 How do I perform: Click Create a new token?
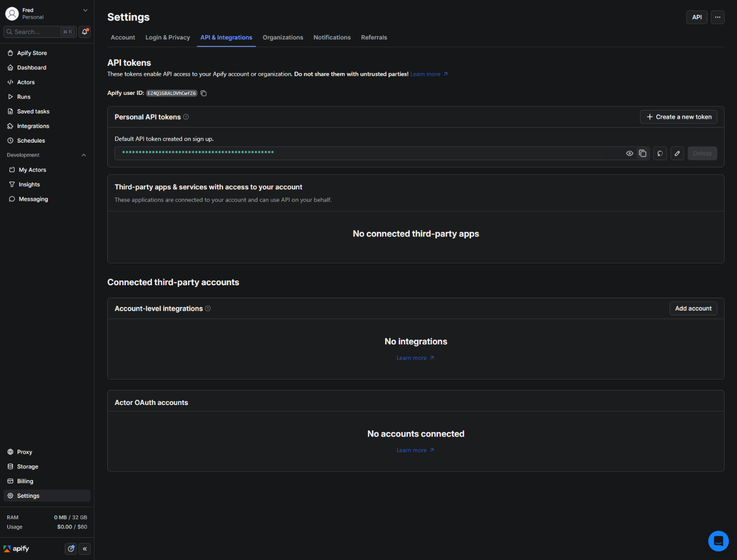point(678,117)
